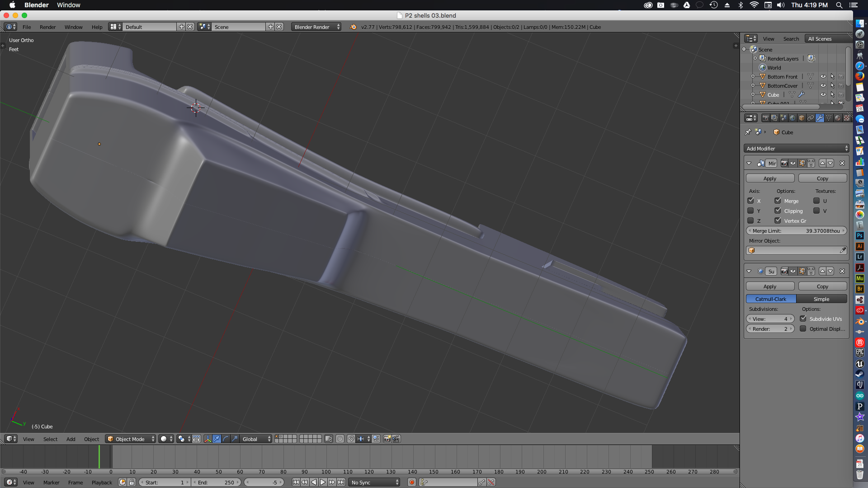The width and height of the screenshot is (868, 488).
Task: Click the OpenGL render animation clapper icon
Action: tap(396, 439)
